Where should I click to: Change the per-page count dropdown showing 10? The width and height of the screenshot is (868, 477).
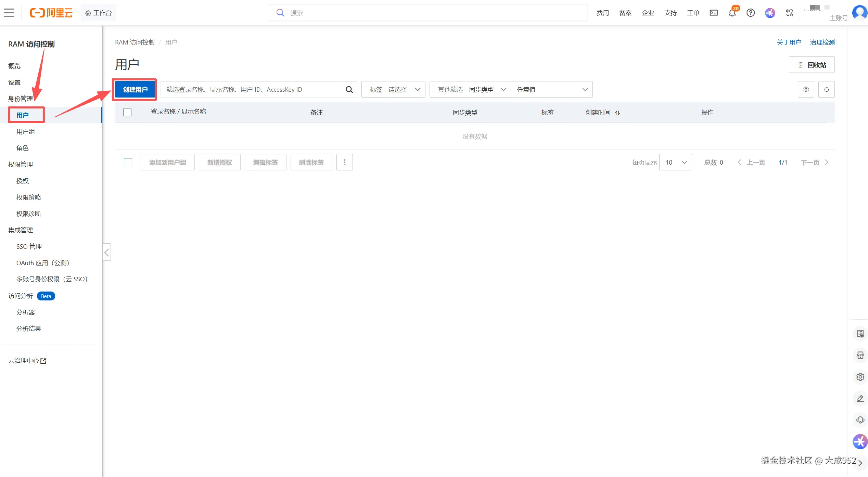(x=675, y=162)
